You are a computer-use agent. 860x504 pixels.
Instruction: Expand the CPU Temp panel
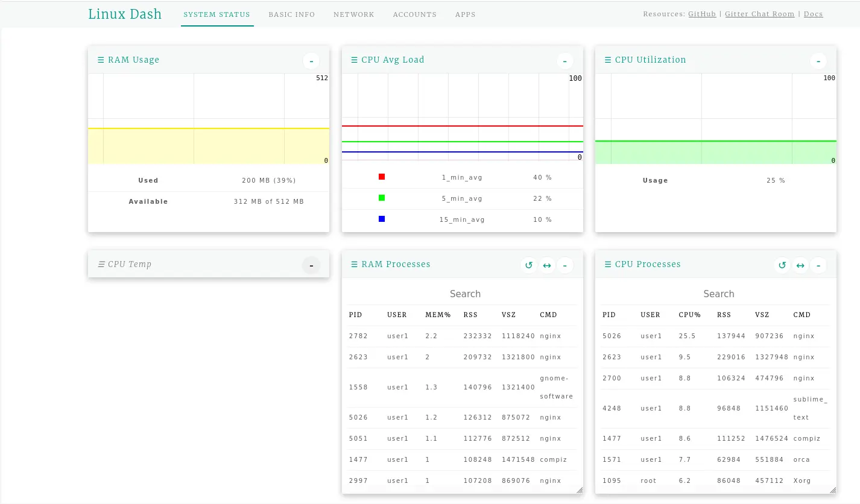coord(311,265)
